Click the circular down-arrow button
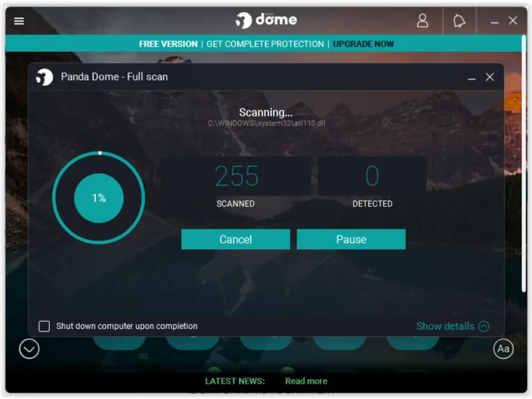532x399 pixels. (x=29, y=348)
